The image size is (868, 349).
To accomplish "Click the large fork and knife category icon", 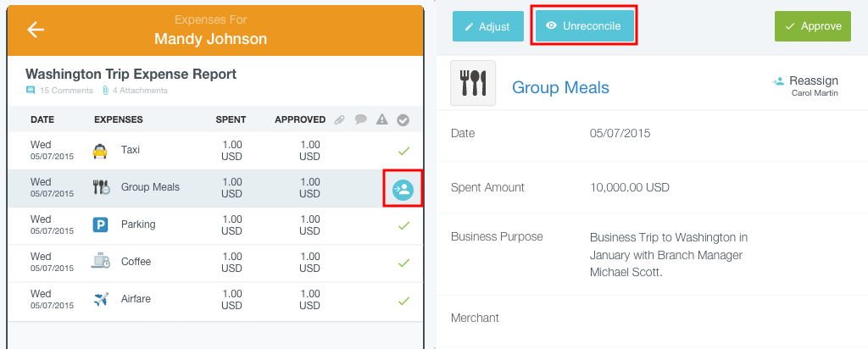I will 473,83.
